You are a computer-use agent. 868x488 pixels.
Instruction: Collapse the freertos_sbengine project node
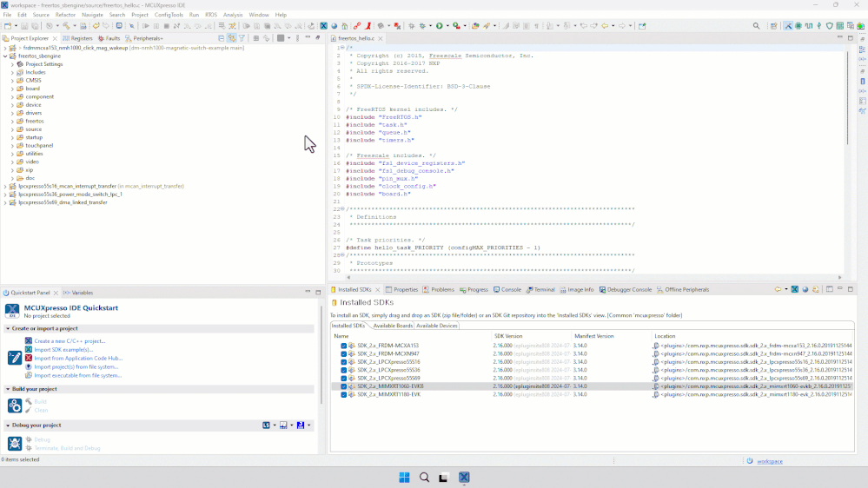[5, 56]
